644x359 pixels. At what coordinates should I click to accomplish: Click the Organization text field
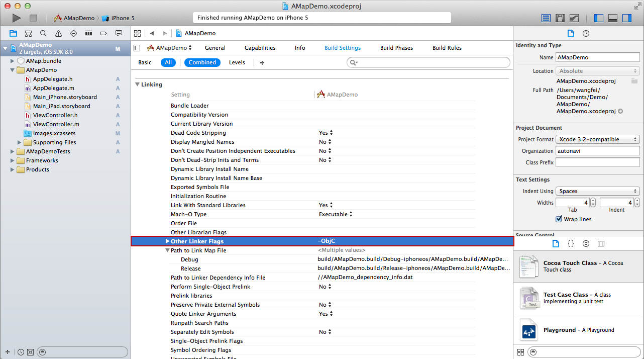click(x=598, y=151)
